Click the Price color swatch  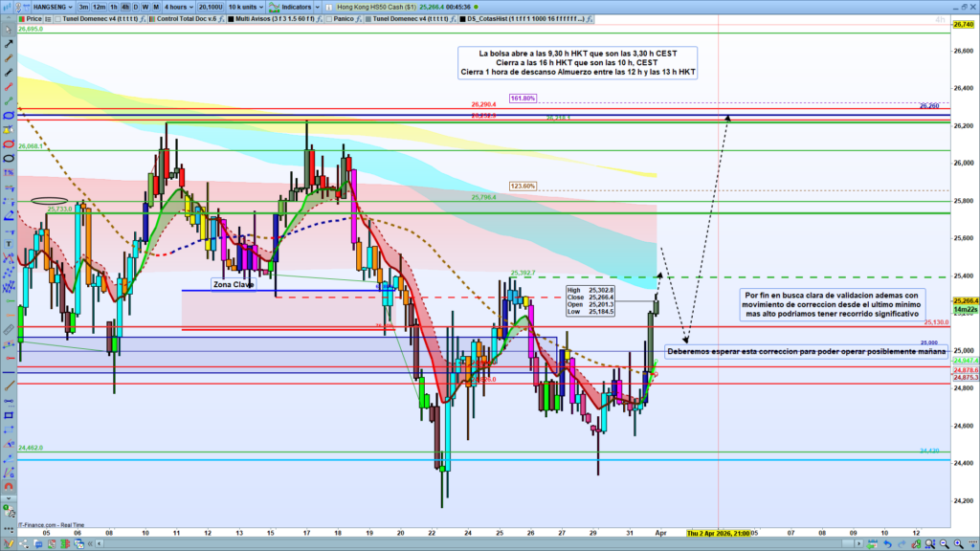coord(21,18)
